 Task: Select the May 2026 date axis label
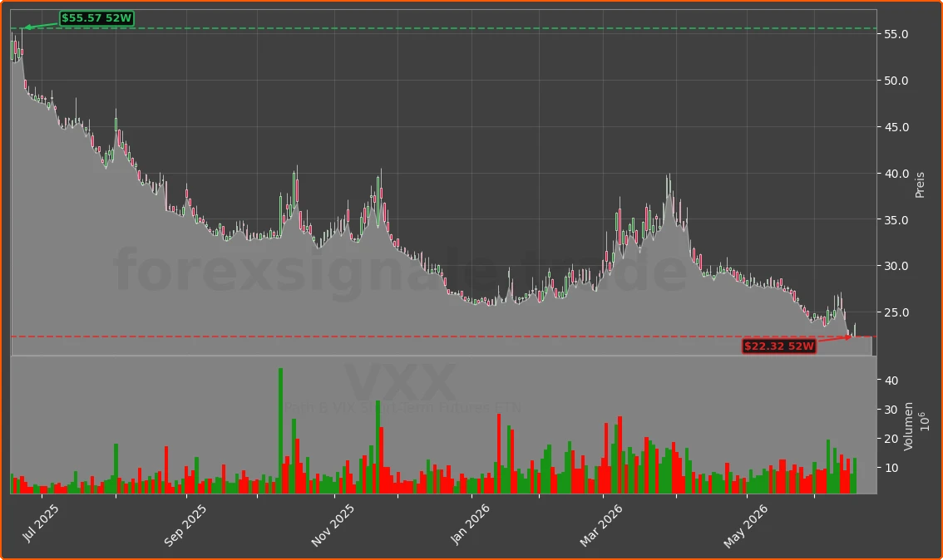(745, 526)
